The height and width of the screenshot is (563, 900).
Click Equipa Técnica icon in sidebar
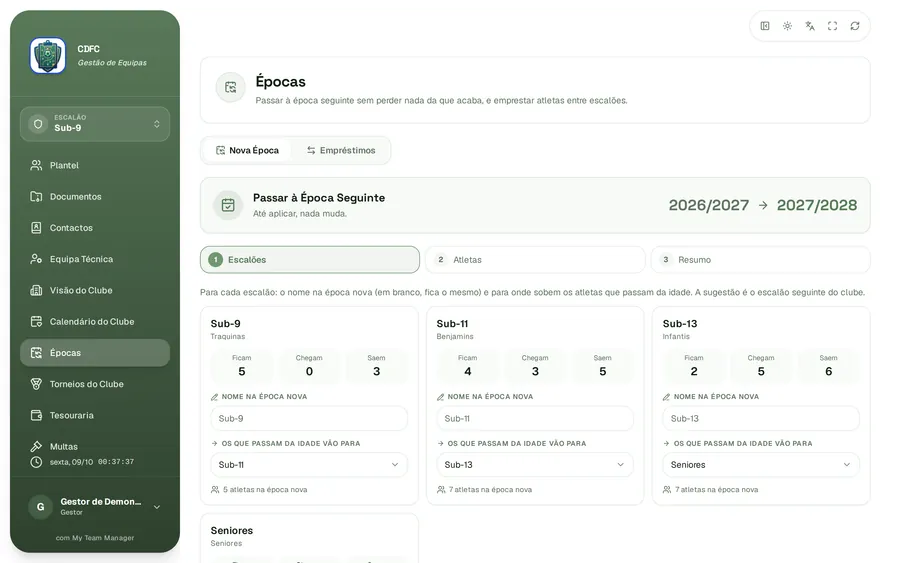pos(36,259)
